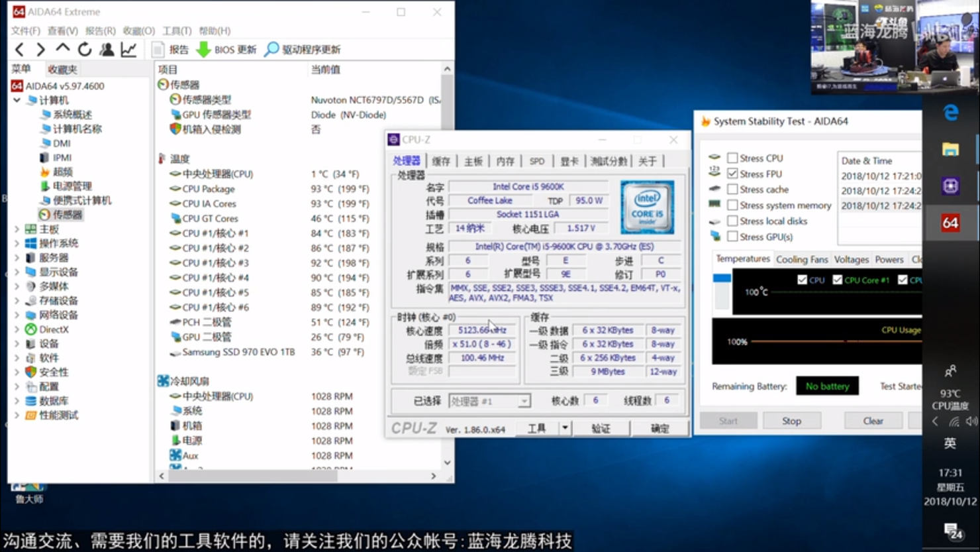The image size is (980, 552).
Task: Open the 查看(V) menu
Action: 63,30
